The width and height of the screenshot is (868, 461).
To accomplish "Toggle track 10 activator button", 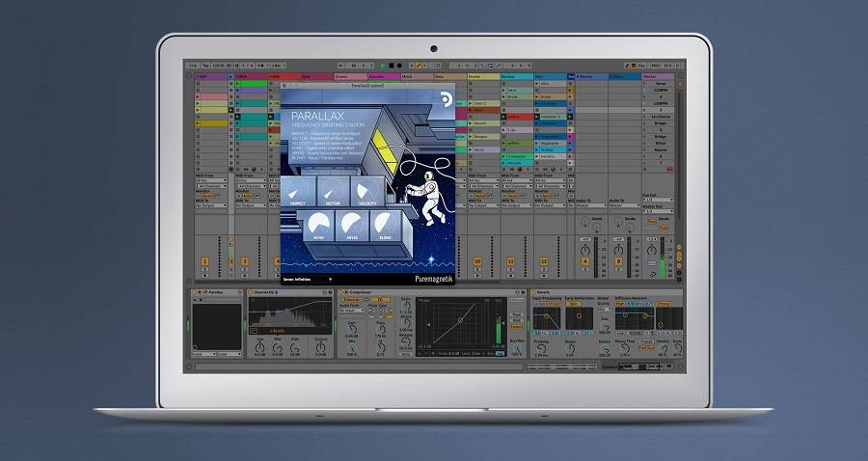I will (477, 261).
